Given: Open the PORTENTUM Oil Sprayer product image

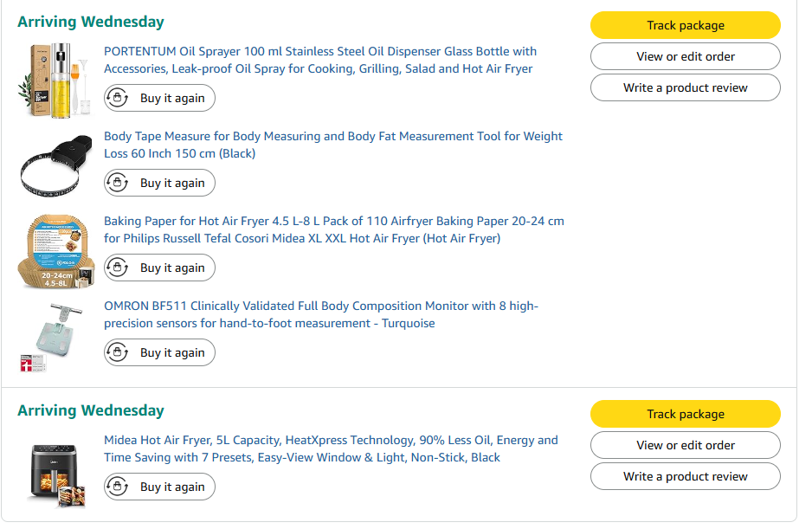Looking at the screenshot, I should tap(54, 80).
